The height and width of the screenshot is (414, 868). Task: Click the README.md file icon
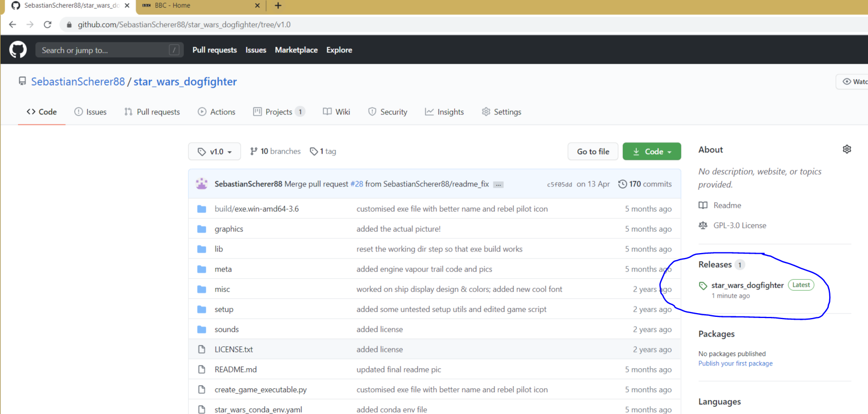tap(202, 370)
